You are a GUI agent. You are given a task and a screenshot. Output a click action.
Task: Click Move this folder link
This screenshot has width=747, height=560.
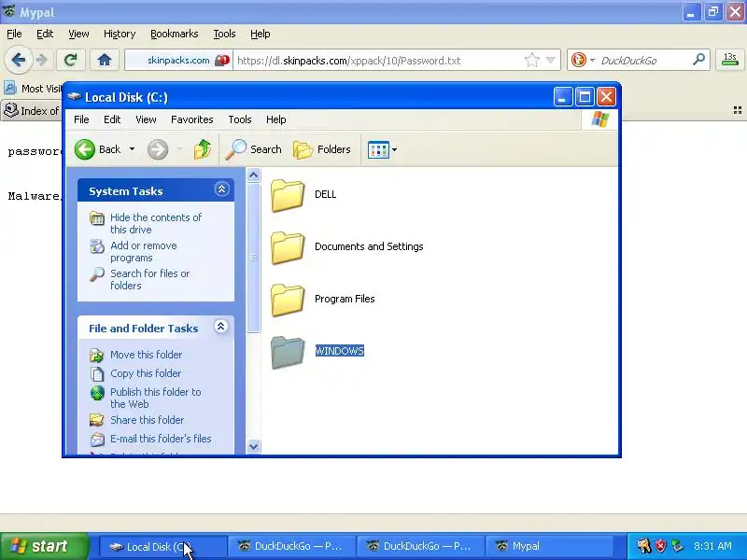pyautogui.click(x=147, y=355)
